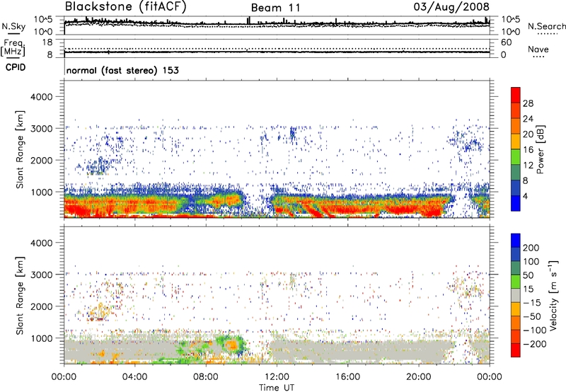
Task: Click the '20:00' time axis tick
Action: pyautogui.click(x=418, y=377)
